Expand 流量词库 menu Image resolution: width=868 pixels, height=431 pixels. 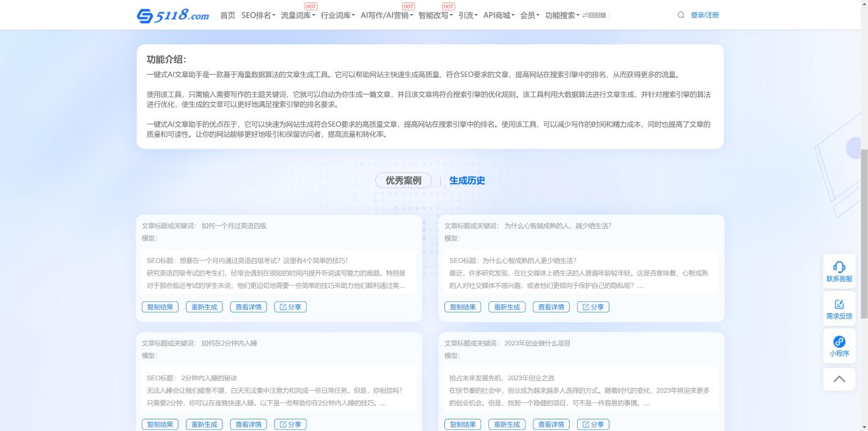(298, 15)
